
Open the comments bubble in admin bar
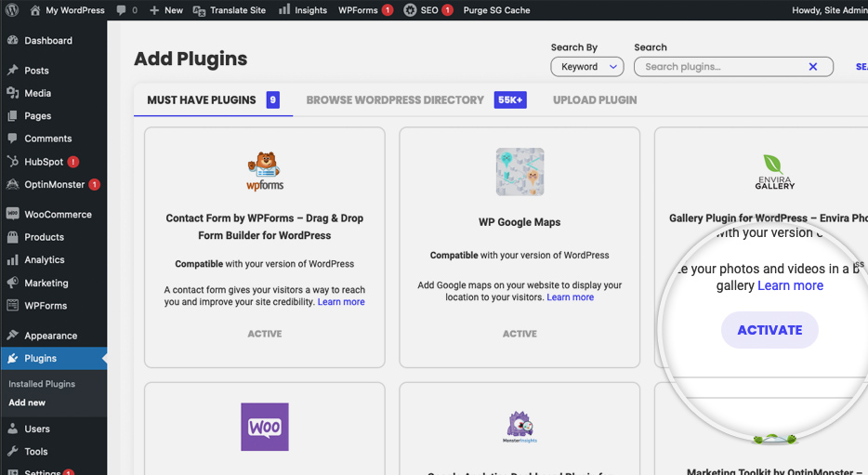[121, 10]
